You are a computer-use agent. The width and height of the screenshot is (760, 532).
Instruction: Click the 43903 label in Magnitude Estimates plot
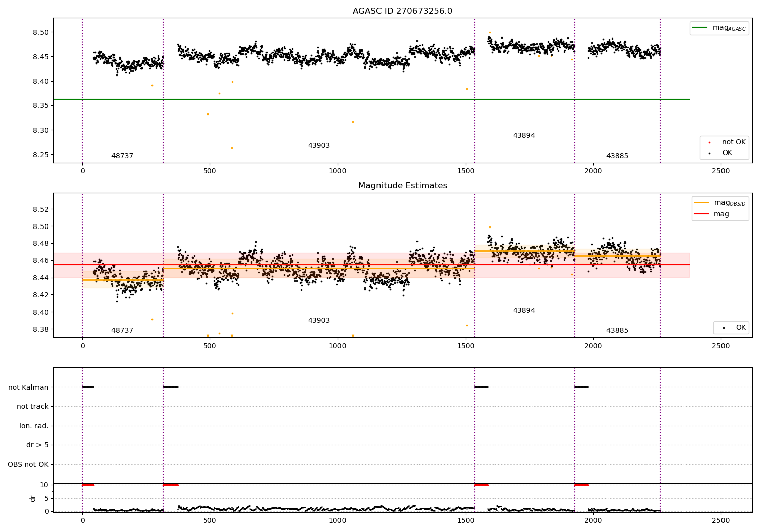click(x=319, y=321)
